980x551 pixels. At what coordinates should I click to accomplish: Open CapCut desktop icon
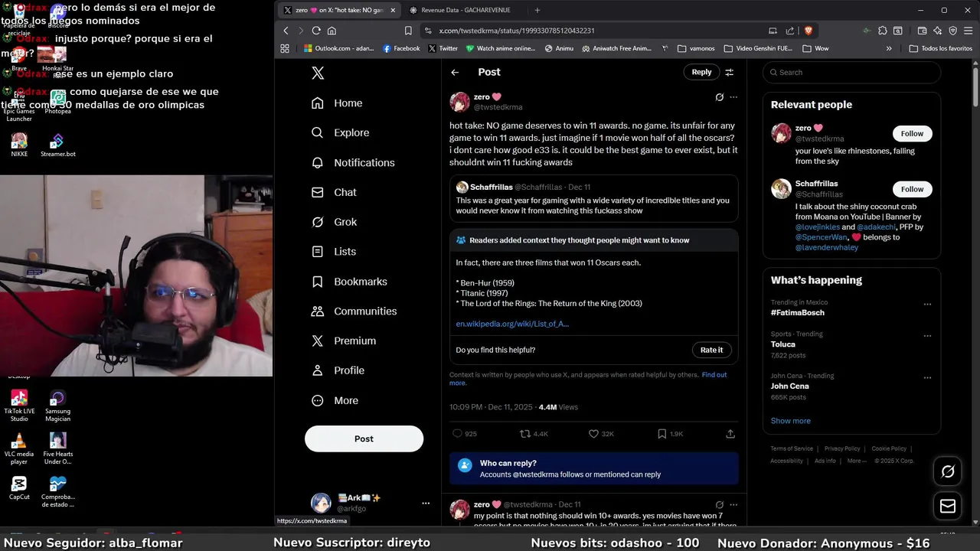[19, 488]
